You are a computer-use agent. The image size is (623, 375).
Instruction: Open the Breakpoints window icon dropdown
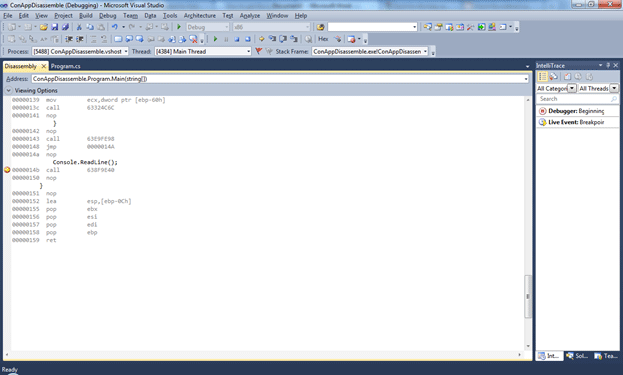click(x=359, y=39)
